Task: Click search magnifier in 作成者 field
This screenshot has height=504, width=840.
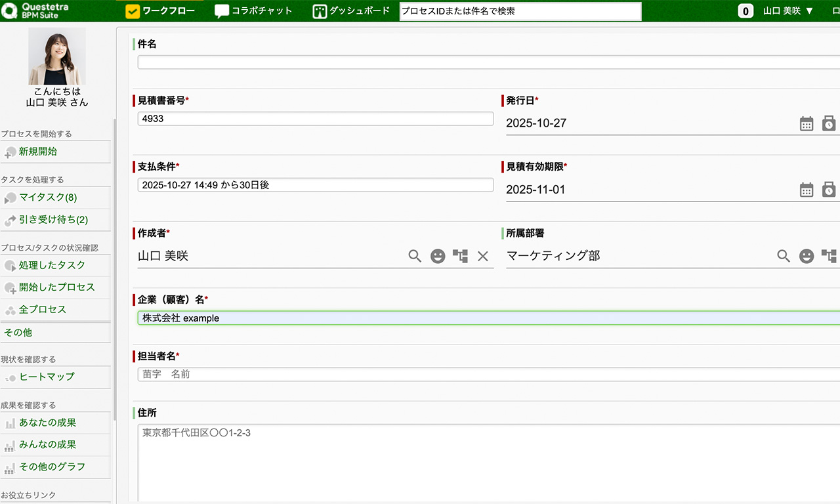Action: point(415,256)
